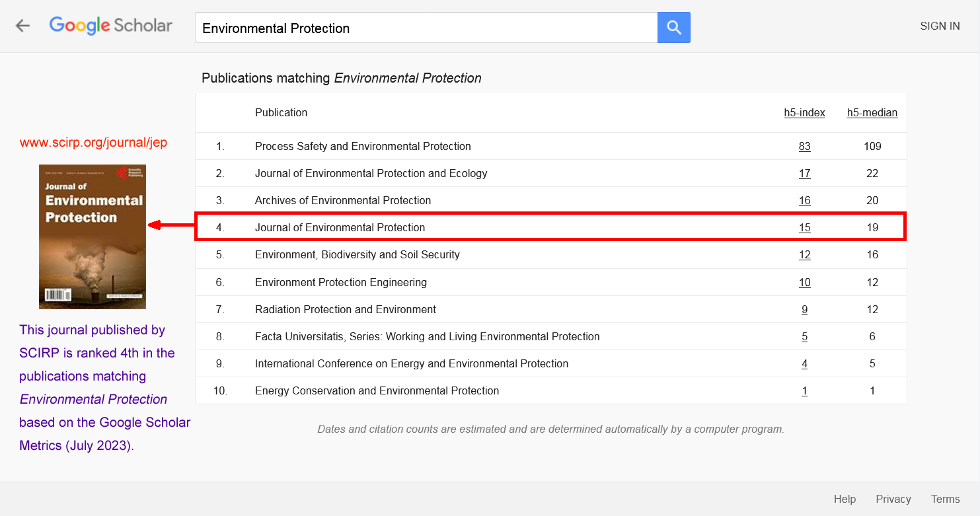Open h5-index 10 for Environment Protection Engineering
Viewport: 980px width, 516px height.
coord(804,283)
